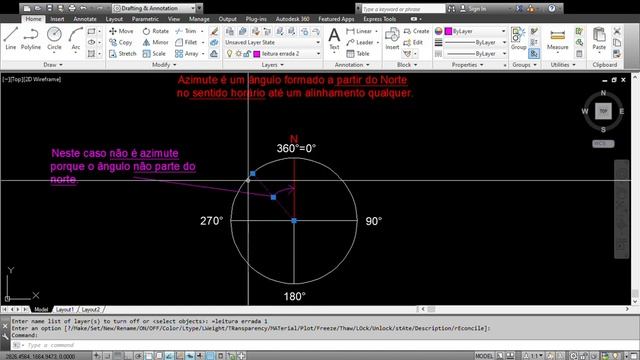Activate the Copy command

(121, 42)
